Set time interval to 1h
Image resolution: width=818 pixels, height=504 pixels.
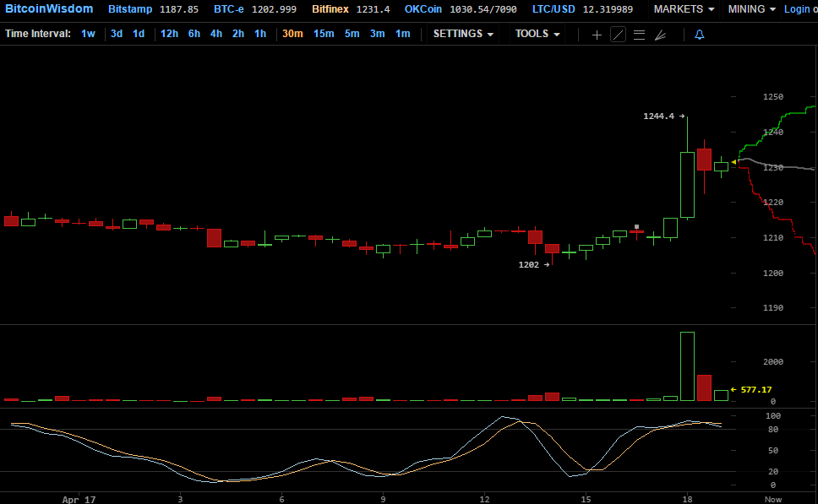260,34
